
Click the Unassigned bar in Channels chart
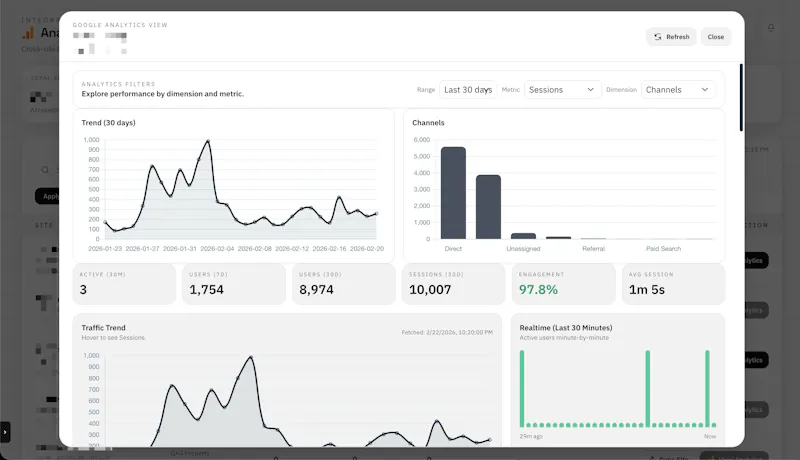pos(523,236)
